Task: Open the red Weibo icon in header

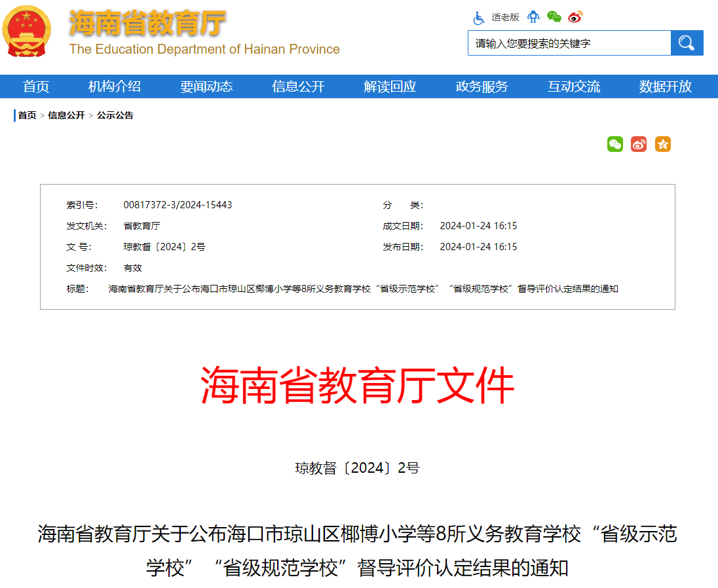Action: (575, 17)
